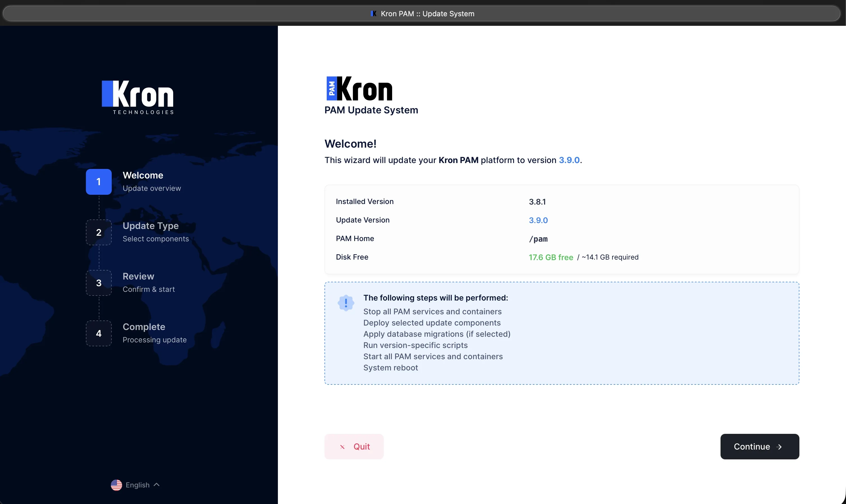This screenshot has height=504, width=846.
Task: Click the Kron favicon in the title bar
Action: click(x=374, y=13)
